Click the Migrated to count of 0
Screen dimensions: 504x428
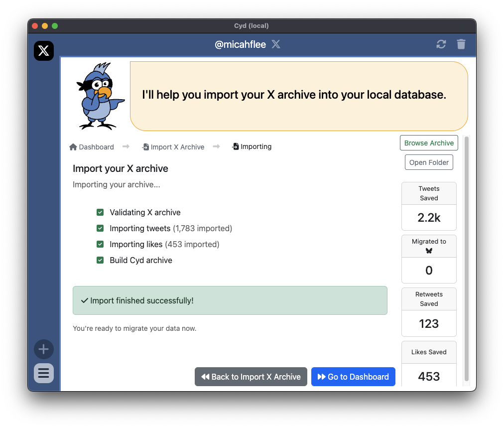point(429,271)
